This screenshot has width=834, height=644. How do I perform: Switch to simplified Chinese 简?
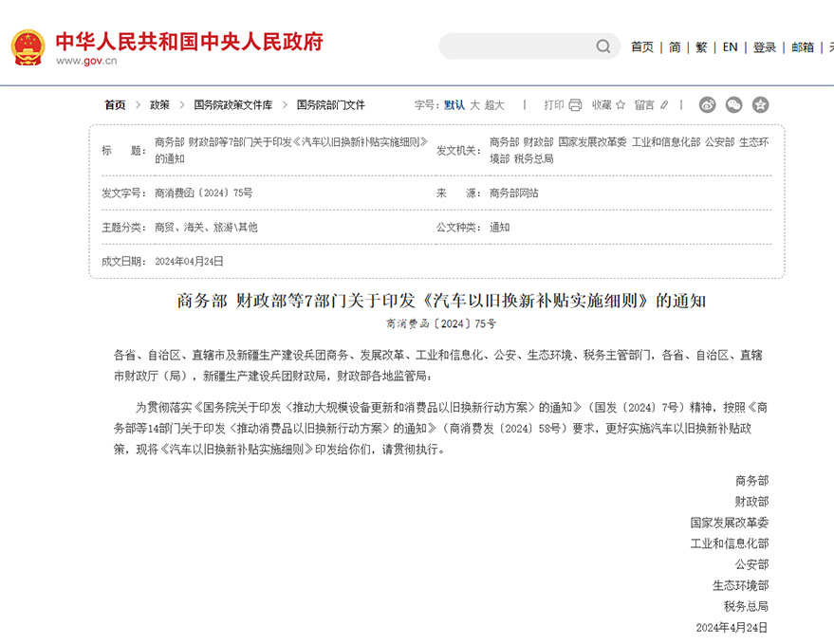tap(675, 47)
